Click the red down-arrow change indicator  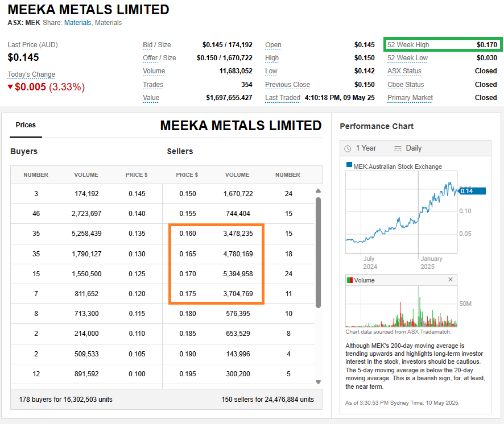click(x=10, y=87)
